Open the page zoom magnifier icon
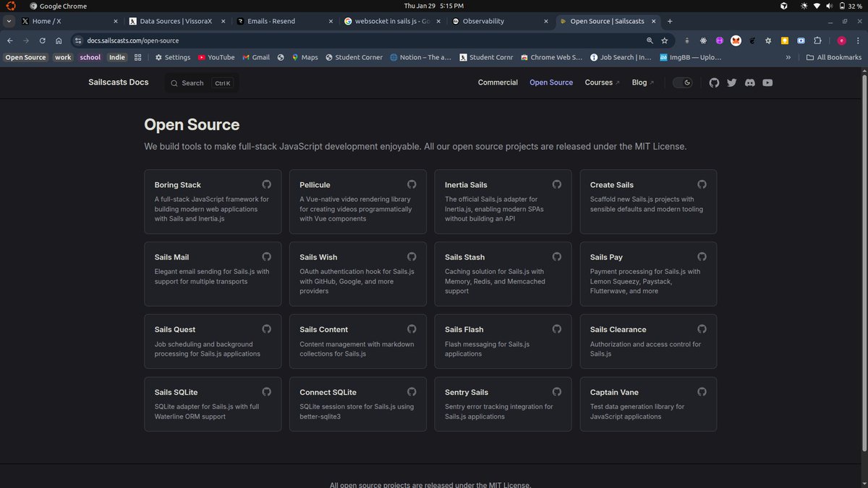Viewport: 868px width, 488px height. click(x=650, y=40)
